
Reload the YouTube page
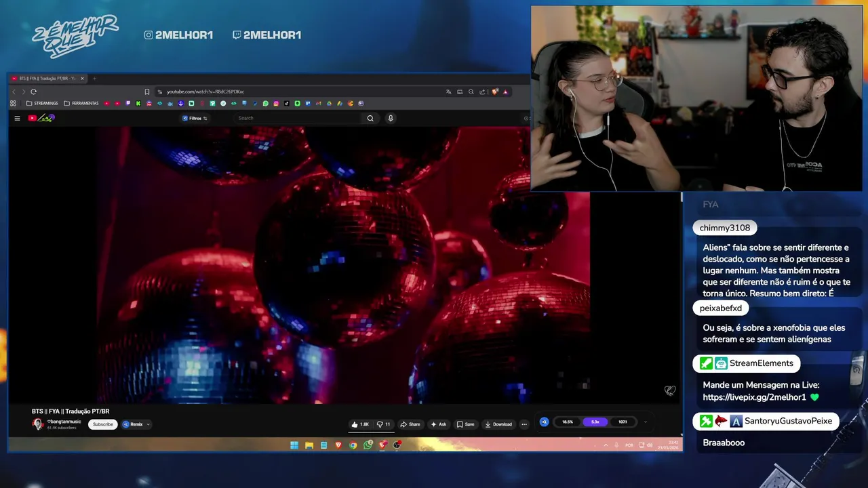click(x=33, y=91)
